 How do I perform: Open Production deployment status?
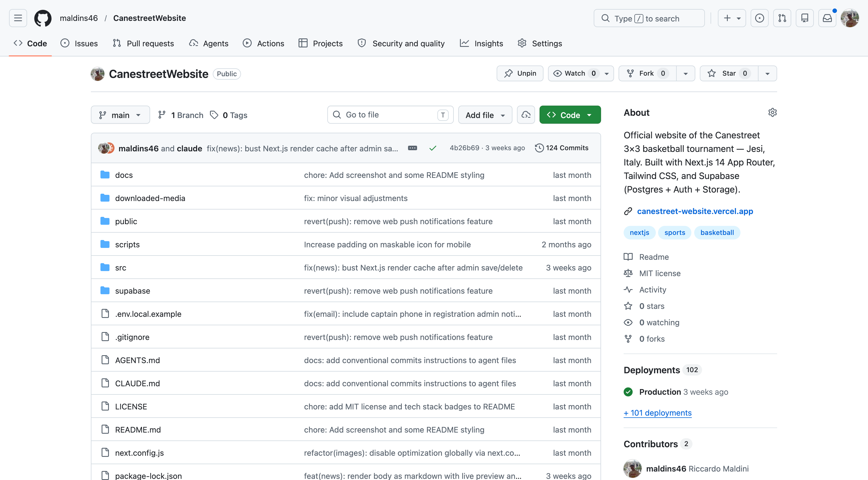click(660, 392)
